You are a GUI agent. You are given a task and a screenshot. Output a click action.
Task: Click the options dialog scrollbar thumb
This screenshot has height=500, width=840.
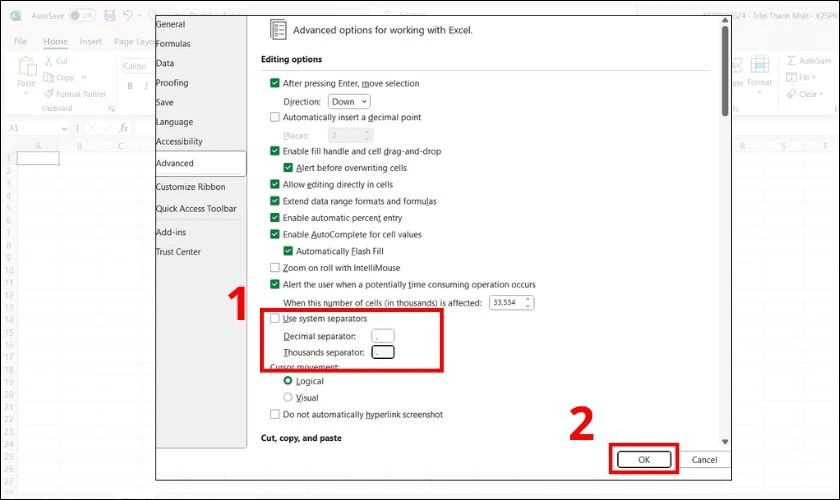tap(725, 70)
